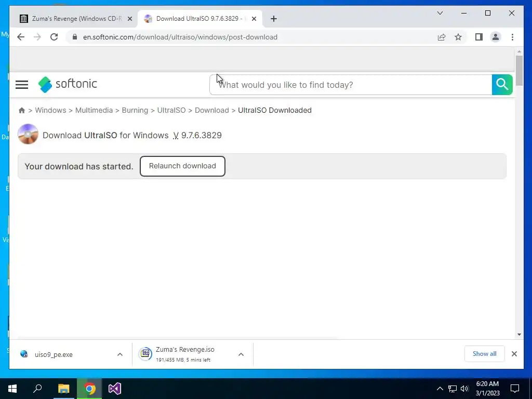The width and height of the screenshot is (532, 399).
Task: Reload the Softonic page
Action: 54,37
